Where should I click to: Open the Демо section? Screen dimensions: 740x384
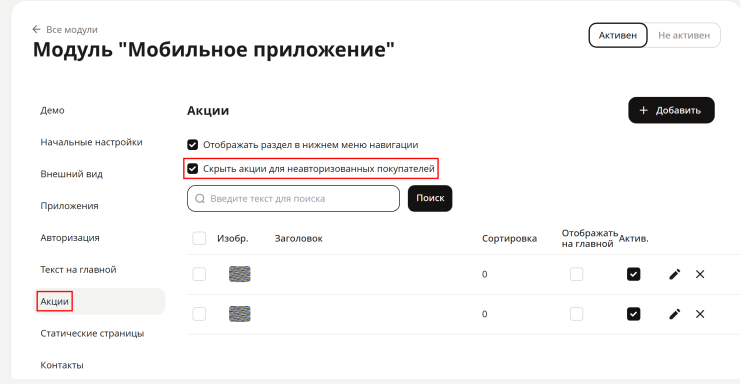52,110
